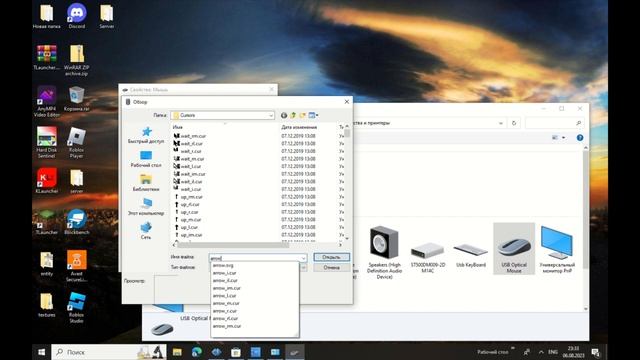Open File Explorer from taskbar
This screenshot has height=360, width=640.
pyautogui.click(x=177, y=352)
